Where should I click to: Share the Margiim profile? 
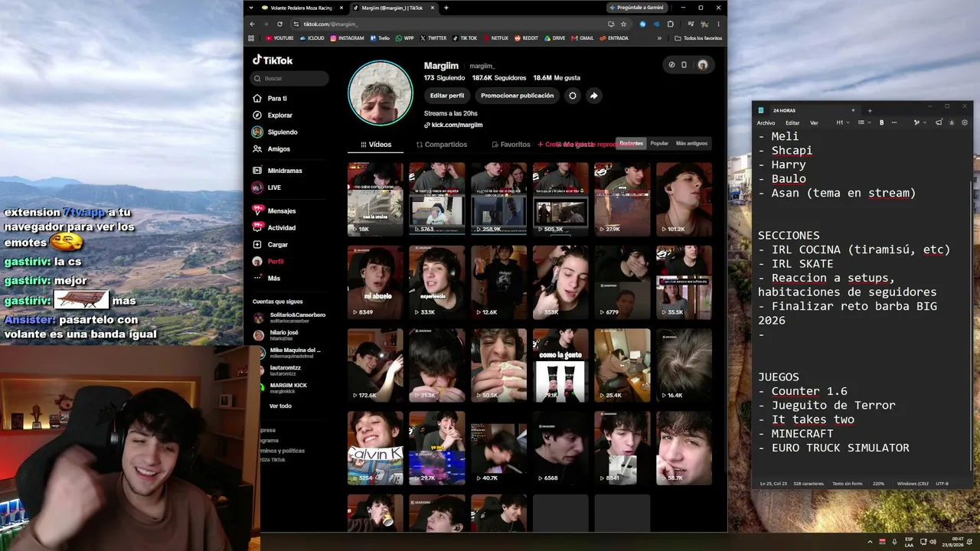coord(593,96)
